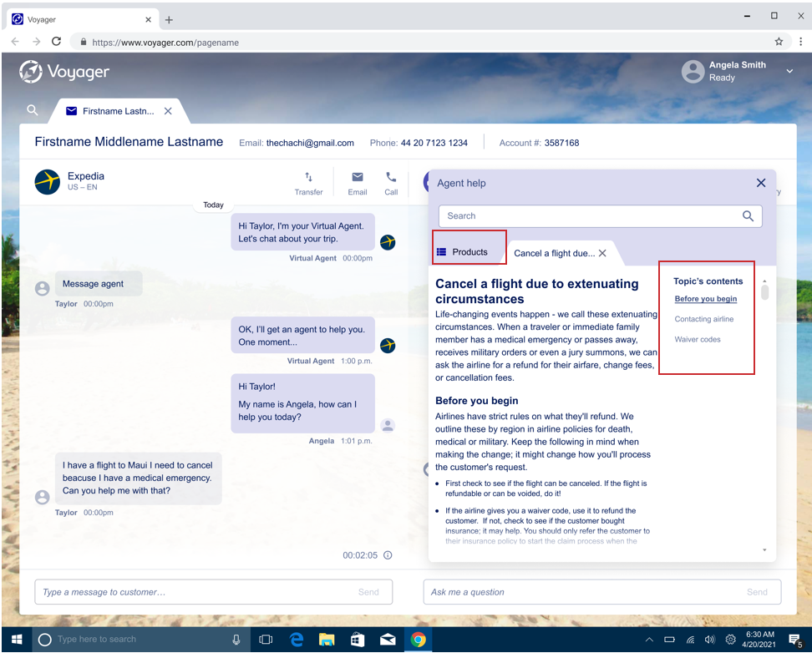Click the Voyager logo
Image resolution: width=812 pixels, height=653 pixels.
point(64,72)
